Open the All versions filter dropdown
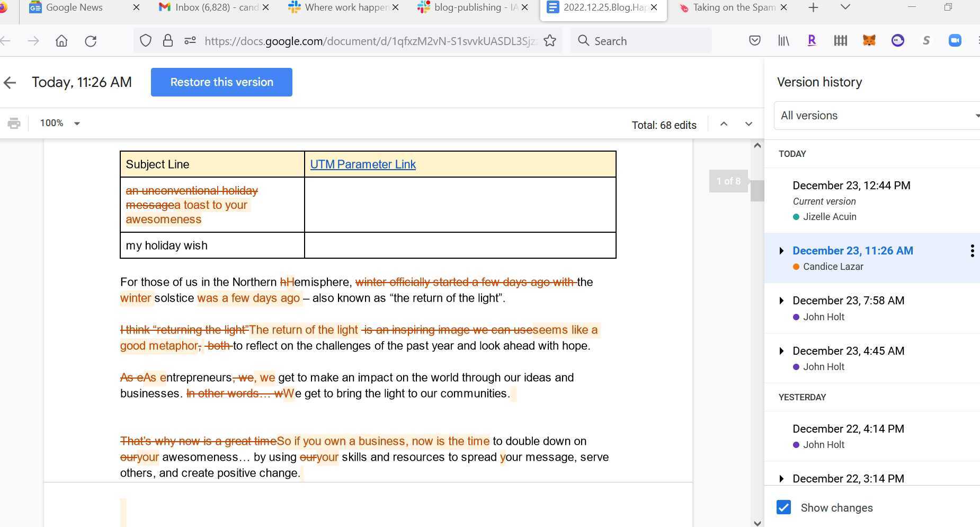The image size is (980, 527). click(877, 116)
